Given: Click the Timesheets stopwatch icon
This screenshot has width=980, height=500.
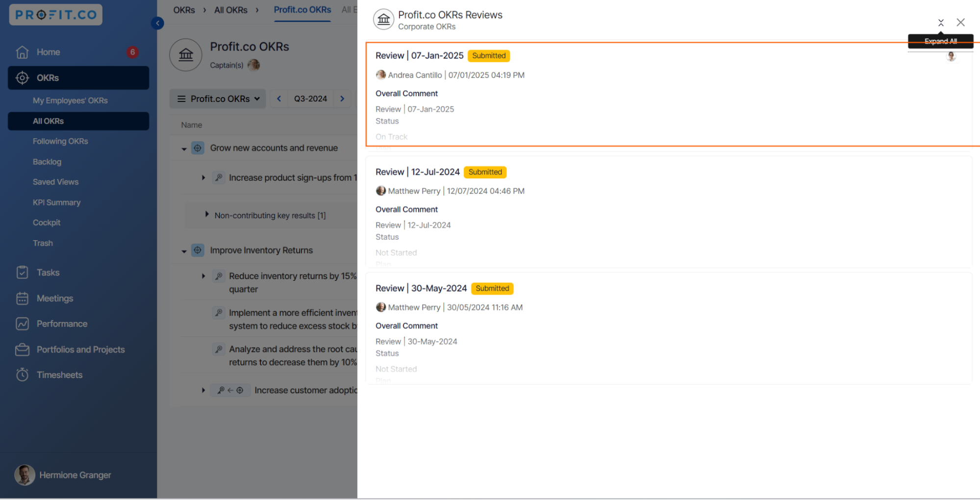Looking at the screenshot, I should point(22,375).
